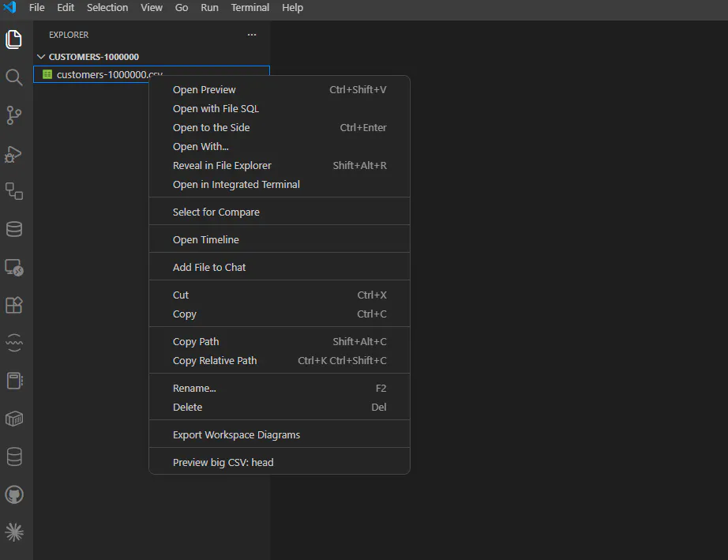Choose Select for Compare

pyautogui.click(x=279, y=212)
